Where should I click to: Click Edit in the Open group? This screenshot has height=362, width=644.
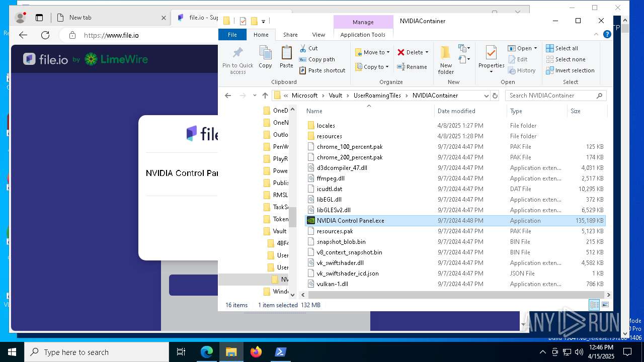pyautogui.click(x=518, y=59)
